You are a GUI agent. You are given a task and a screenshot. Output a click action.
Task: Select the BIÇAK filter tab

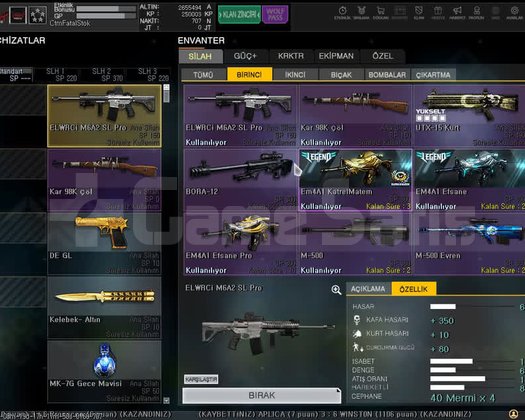341,74
